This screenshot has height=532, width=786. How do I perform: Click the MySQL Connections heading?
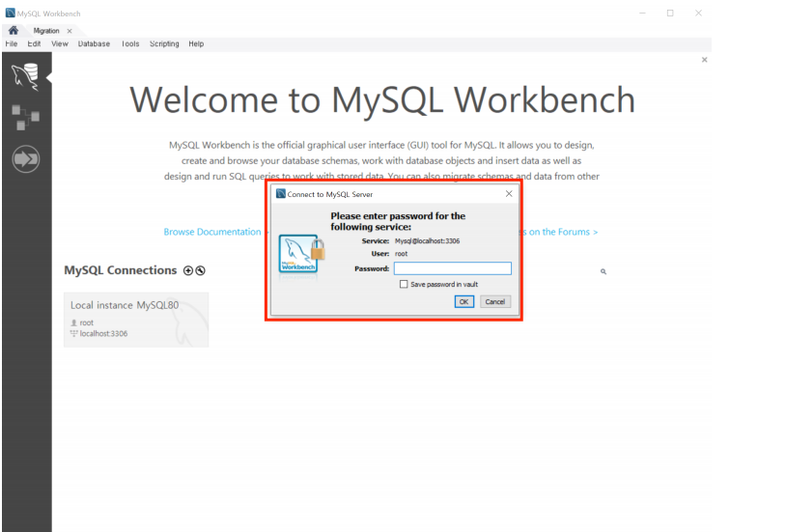point(121,270)
